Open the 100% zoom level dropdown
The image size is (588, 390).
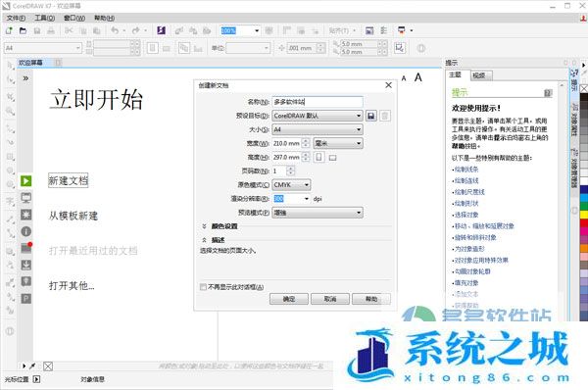coord(257,30)
